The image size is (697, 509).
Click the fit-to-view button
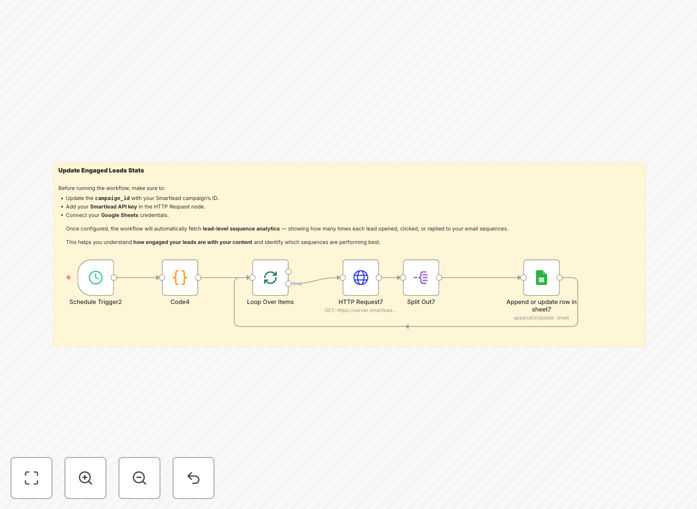[32, 478]
